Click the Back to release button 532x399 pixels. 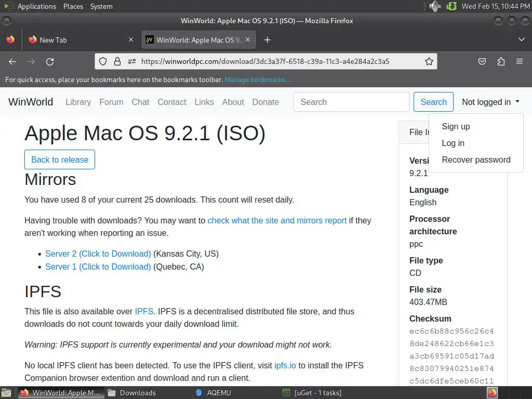pyautogui.click(x=60, y=159)
